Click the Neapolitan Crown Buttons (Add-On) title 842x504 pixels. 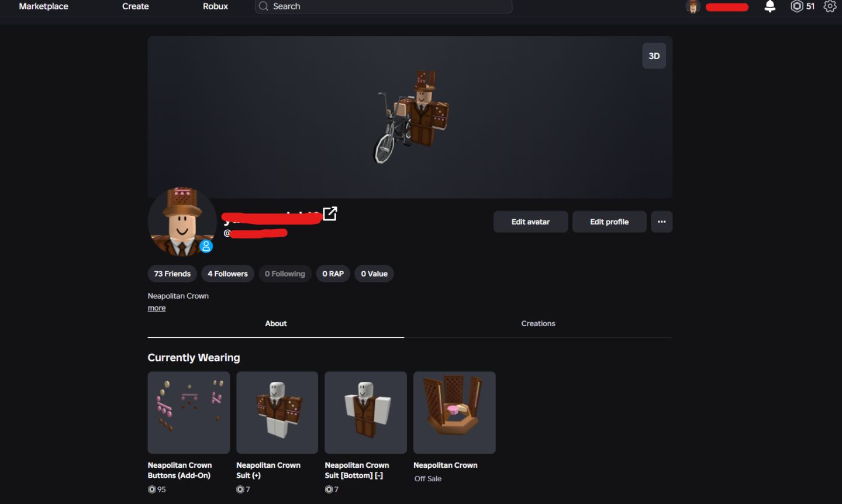pos(180,470)
